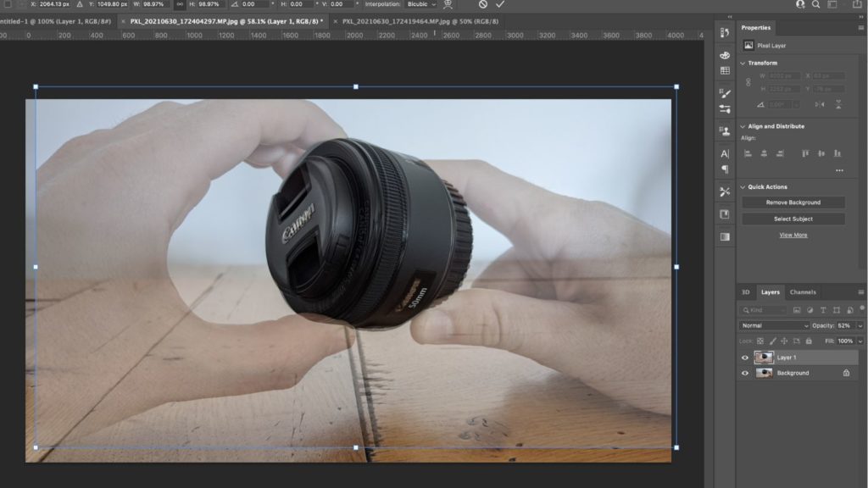Screen dimensions: 868x488
Task: Switch to the 3D panel tab
Action: (746, 292)
